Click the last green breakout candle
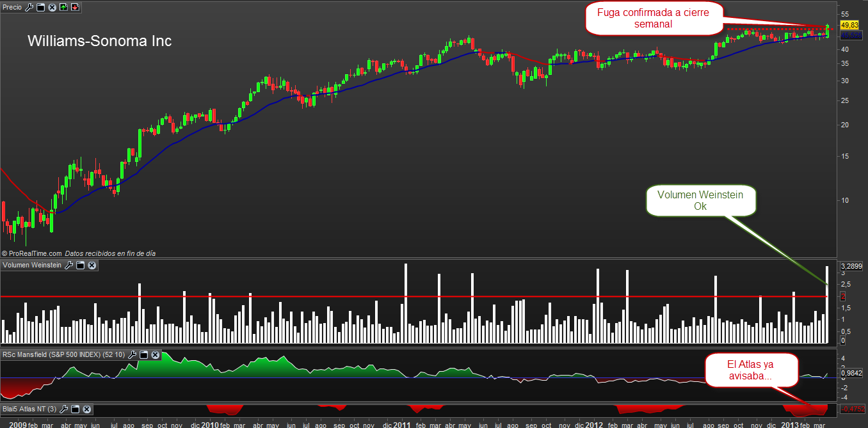This screenshot has height=428, width=868. 828,30
